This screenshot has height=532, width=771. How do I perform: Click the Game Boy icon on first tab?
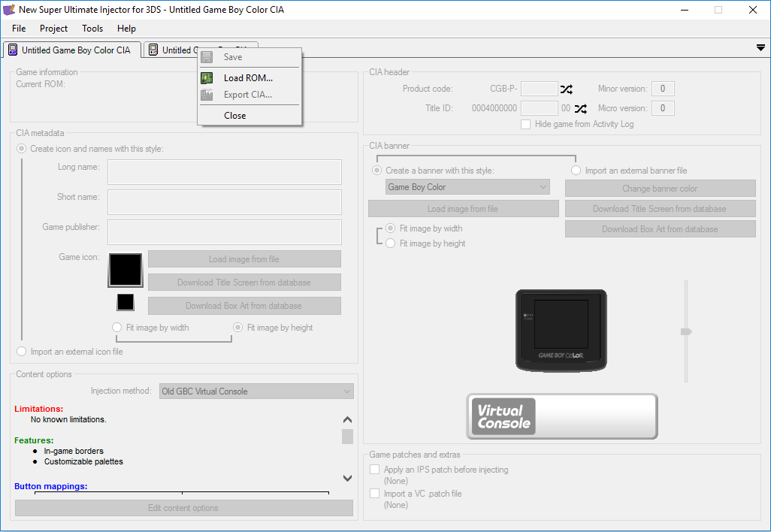13,50
